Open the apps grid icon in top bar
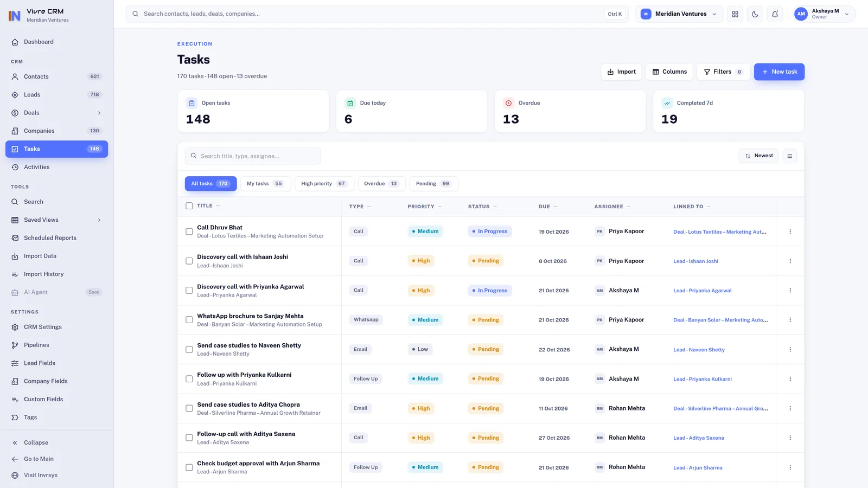Viewport: 868px width, 488px height. 735,14
